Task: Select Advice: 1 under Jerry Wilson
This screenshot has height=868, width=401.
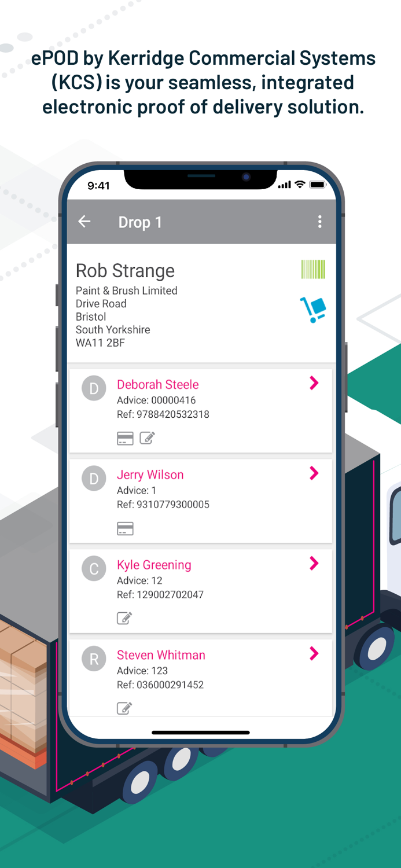Action: point(137,490)
